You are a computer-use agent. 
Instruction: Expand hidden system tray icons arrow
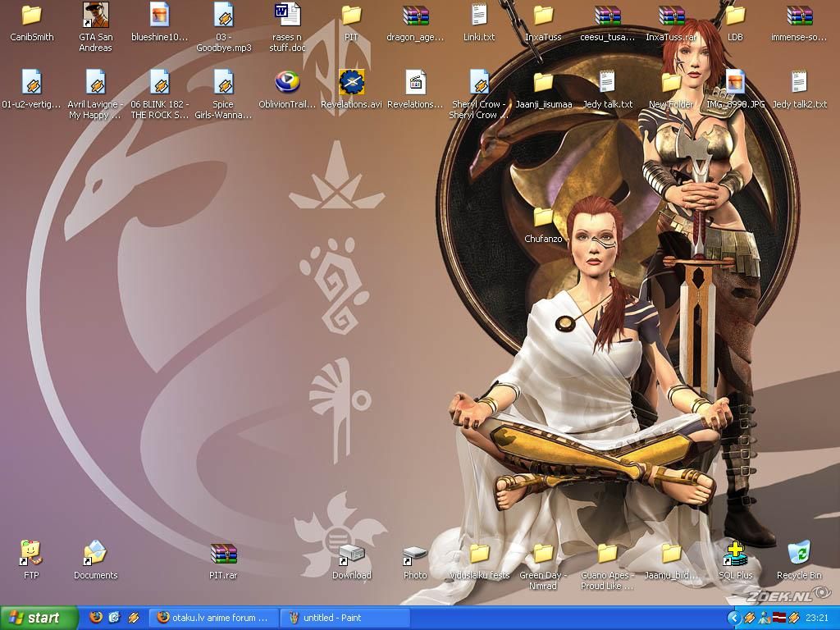click(x=734, y=619)
